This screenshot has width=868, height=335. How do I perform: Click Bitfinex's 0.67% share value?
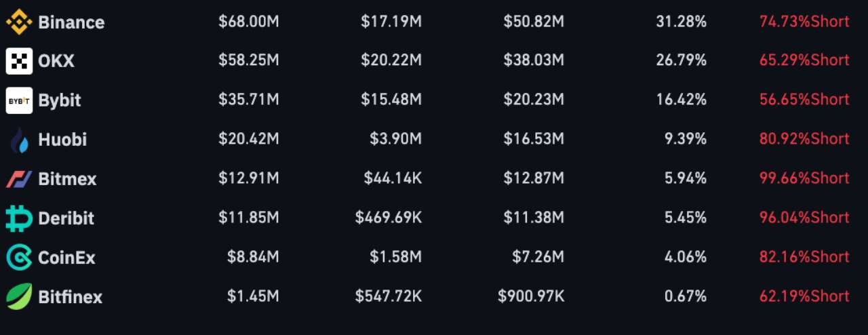click(686, 296)
